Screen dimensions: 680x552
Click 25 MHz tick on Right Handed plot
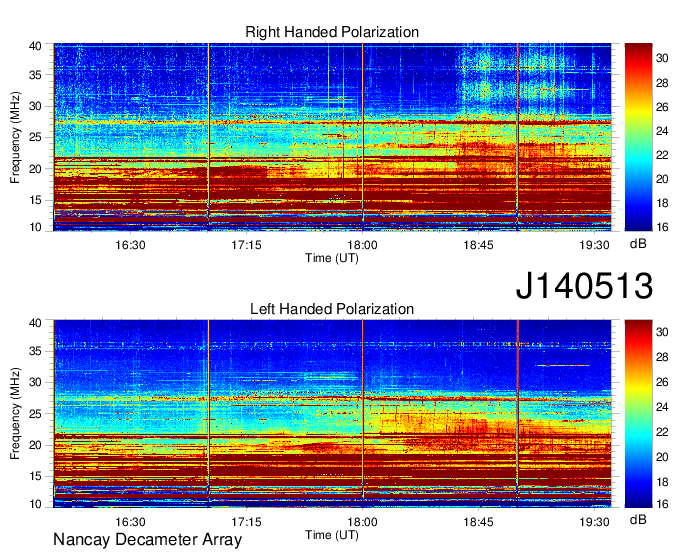click(35, 137)
